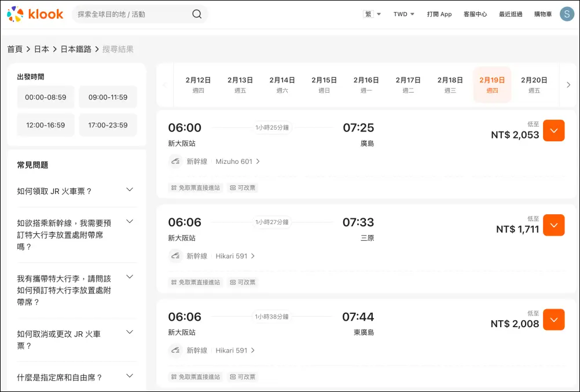
Task: Click the search magnifier icon
Action: click(197, 14)
